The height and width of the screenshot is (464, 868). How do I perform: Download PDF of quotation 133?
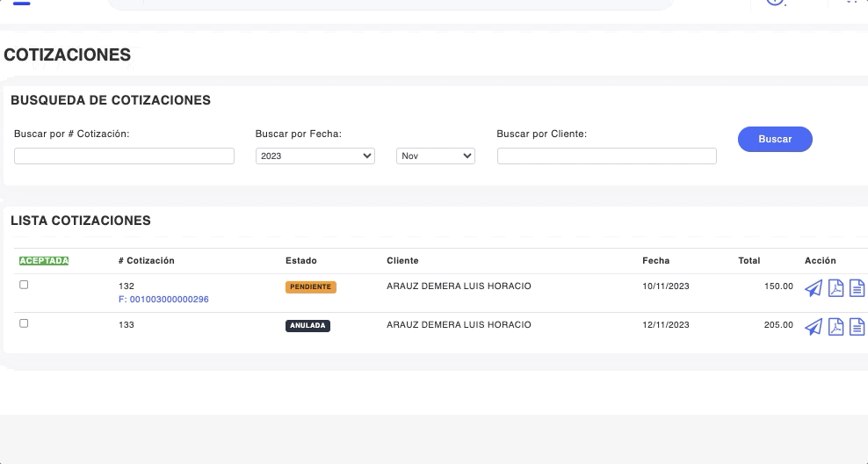[835, 327]
